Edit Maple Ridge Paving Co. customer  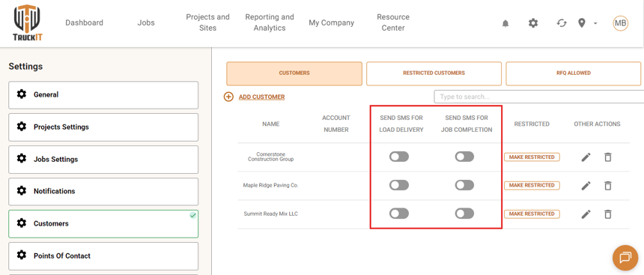click(586, 186)
